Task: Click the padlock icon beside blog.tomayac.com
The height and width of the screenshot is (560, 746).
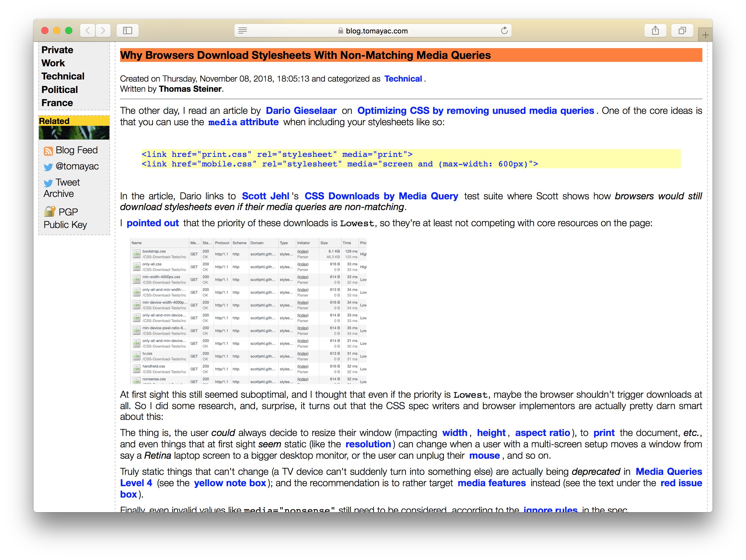Action: tap(341, 31)
